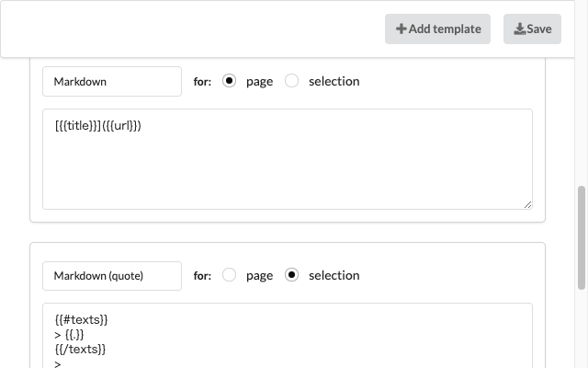Click inside the [{{title}}]({{url}}) template text
The width and height of the screenshot is (588, 368).
pyautogui.click(x=98, y=125)
